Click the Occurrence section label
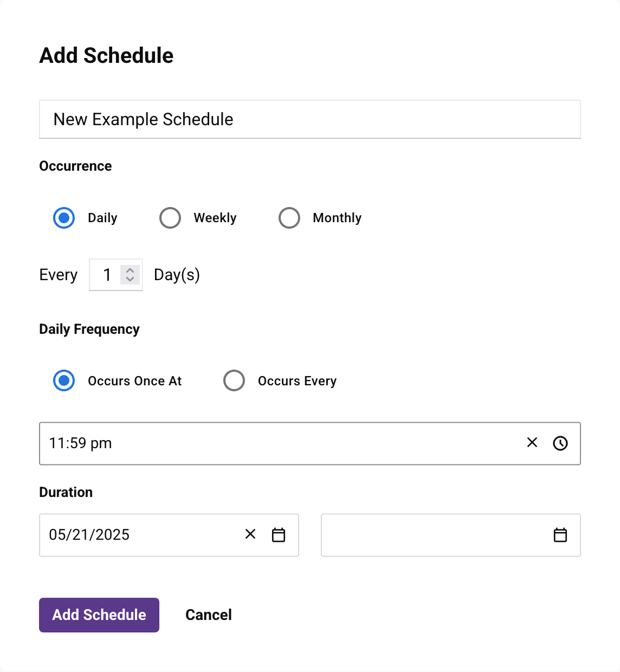The height and width of the screenshot is (672, 620). coord(75,166)
